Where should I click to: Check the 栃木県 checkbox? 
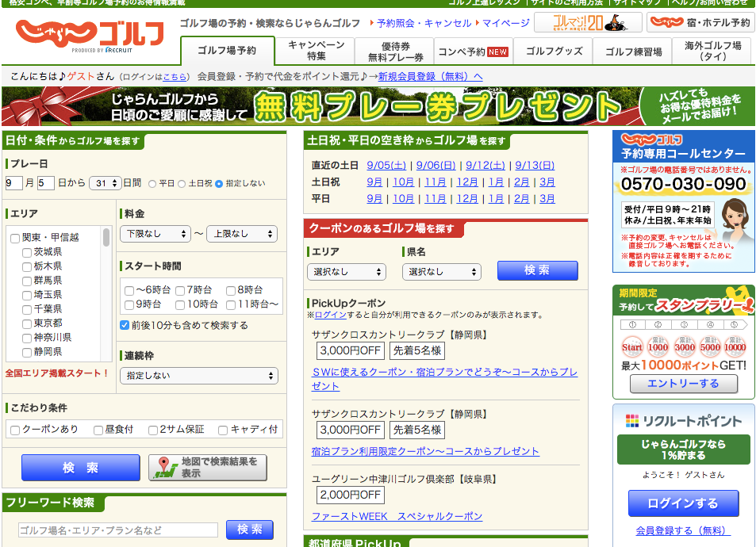coord(27,266)
